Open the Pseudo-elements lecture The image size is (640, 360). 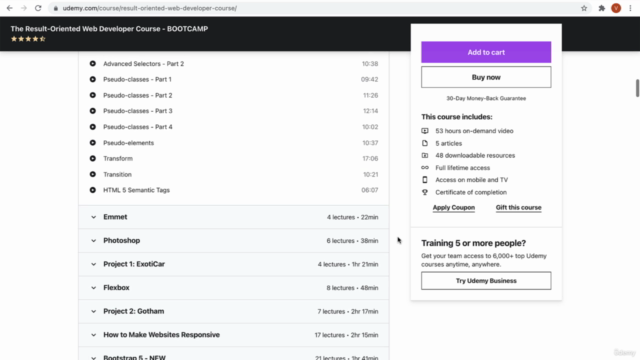pos(129,143)
